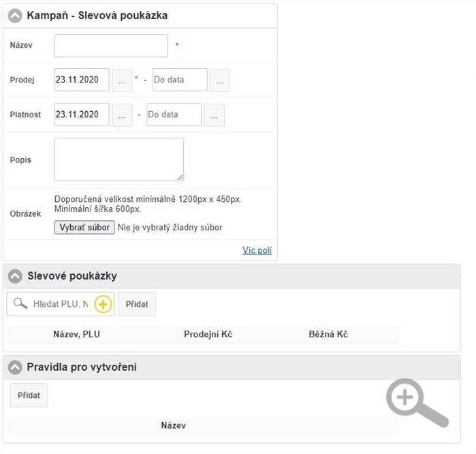476x454 pixels.
Task: Click the Platnost 'Do data' field
Action: click(x=174, y=115)
